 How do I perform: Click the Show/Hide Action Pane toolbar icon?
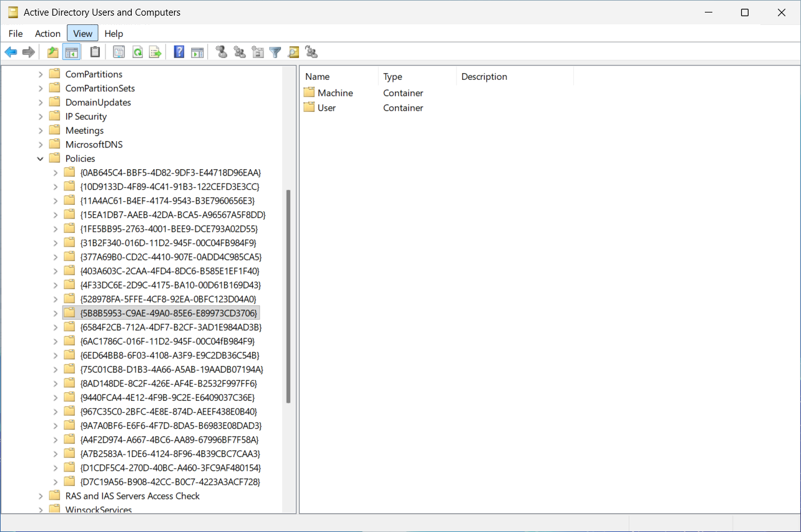coord(197,52)
